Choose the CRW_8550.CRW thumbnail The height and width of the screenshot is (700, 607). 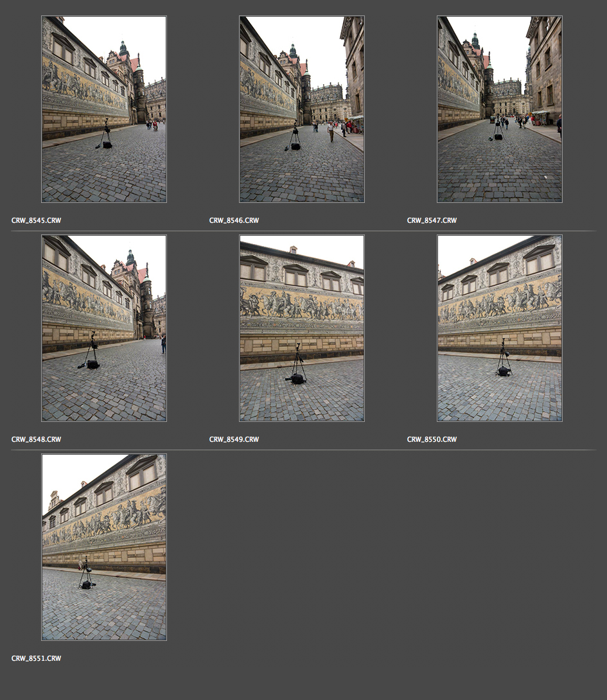tap(500, 328)
